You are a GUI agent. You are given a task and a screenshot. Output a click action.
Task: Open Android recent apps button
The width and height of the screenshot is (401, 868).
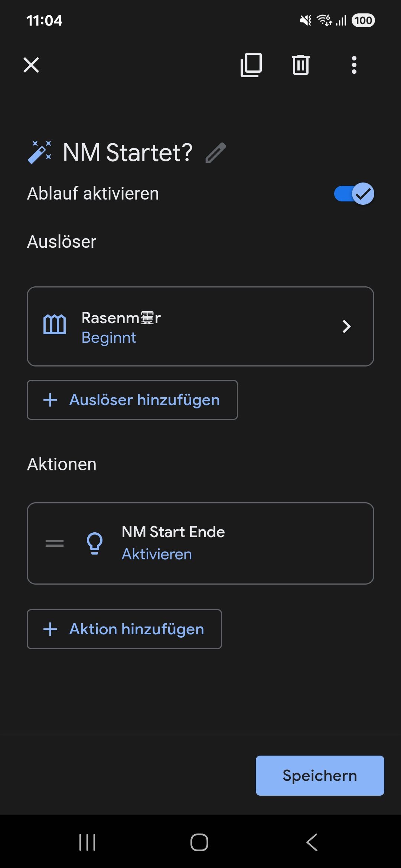coord(88,842)
